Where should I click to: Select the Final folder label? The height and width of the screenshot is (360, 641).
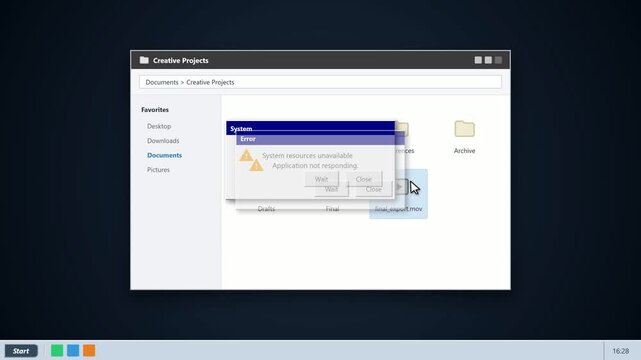pos(332,209)
